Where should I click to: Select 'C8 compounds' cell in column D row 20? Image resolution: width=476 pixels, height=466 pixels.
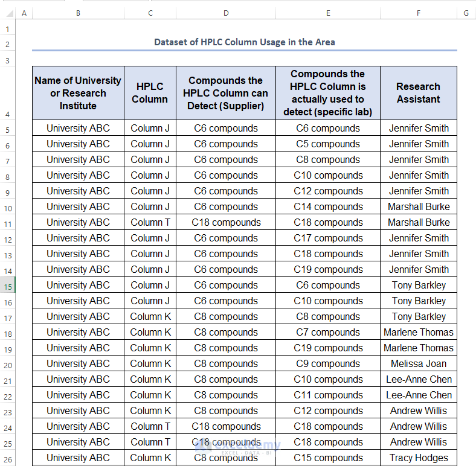(226, 363)
